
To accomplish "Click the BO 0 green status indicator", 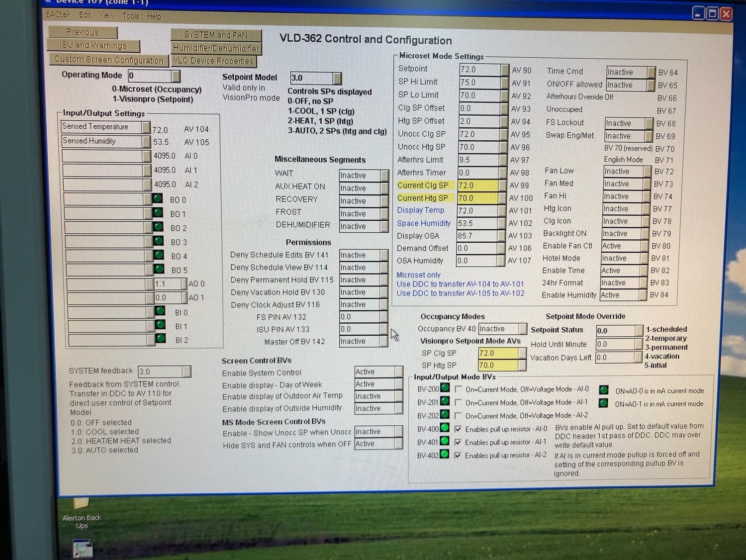I will [x=157, y=199].
